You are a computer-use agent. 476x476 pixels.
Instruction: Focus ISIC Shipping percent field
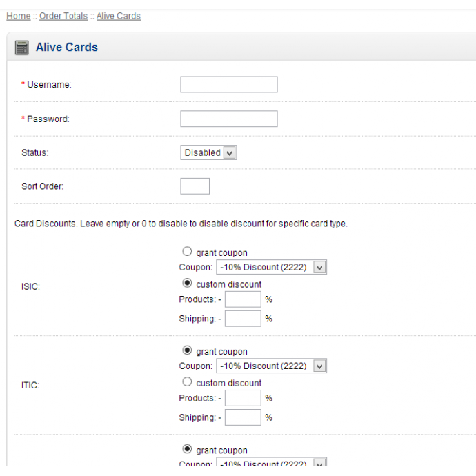coord(243,319)
